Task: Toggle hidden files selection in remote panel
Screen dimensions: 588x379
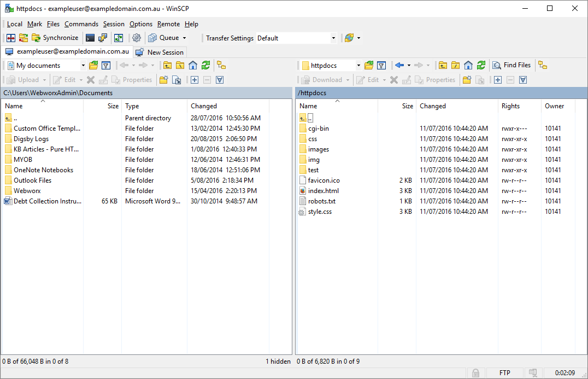Action: click(522, 79)
